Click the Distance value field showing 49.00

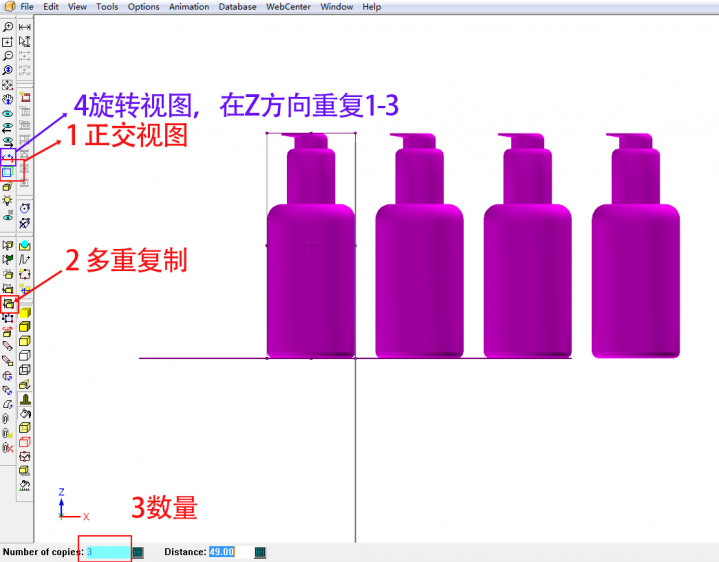click(230, 552)
